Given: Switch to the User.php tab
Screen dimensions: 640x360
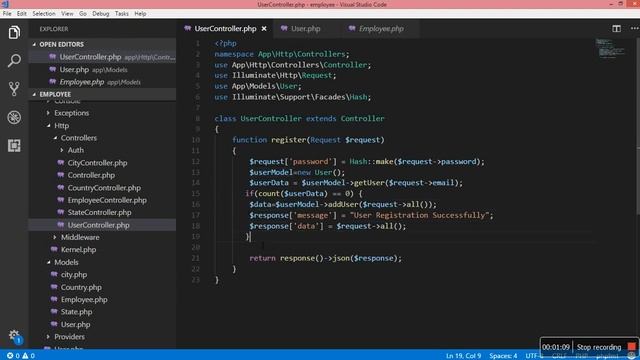Looking at the screenshot, I should pos(306,29).
